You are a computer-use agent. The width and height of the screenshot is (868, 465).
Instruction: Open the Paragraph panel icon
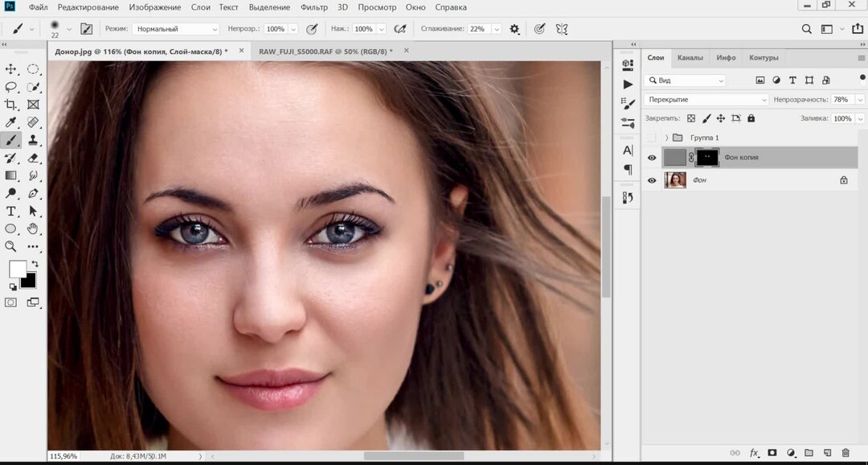tap(628, 170)
